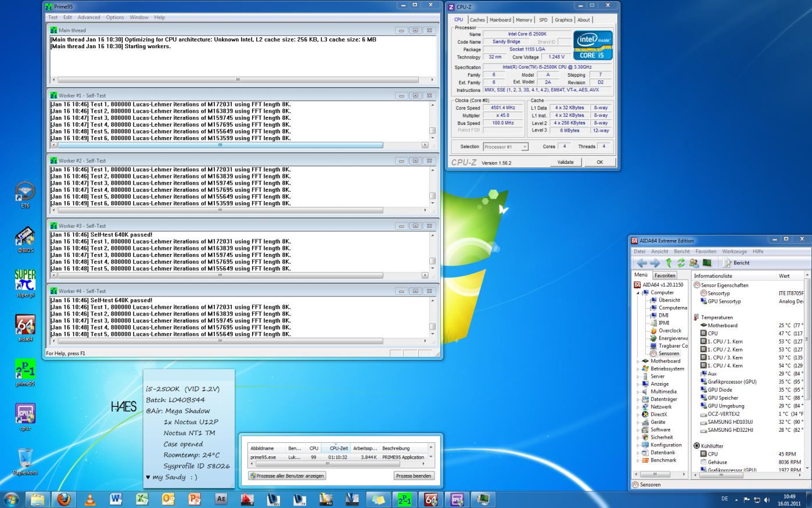Open the Prime95 Advanced menu

tap(89, 17)
